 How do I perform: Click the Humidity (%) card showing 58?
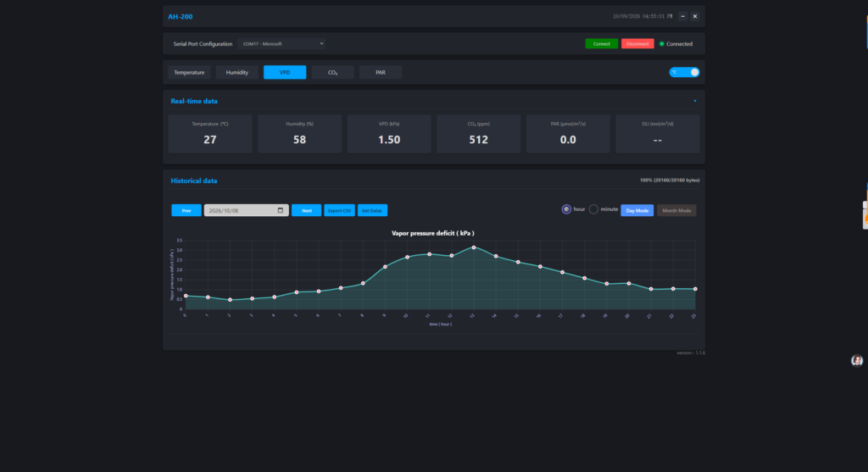tap(299, 134)
